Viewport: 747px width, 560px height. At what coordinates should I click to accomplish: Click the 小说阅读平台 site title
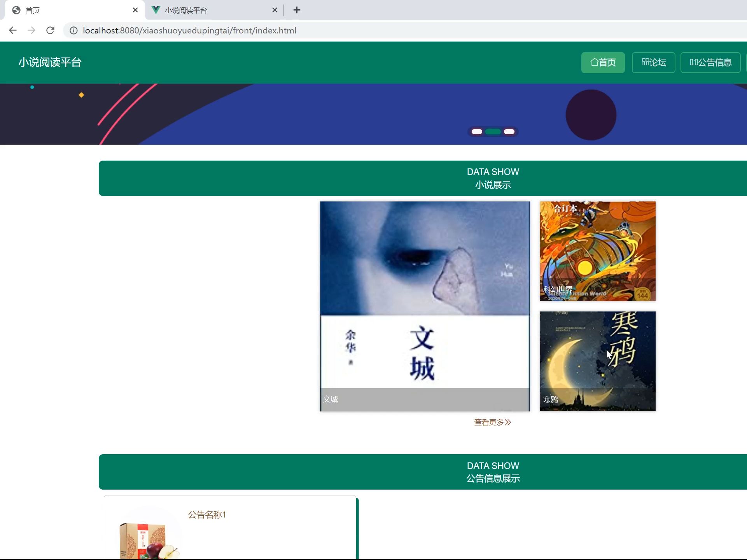pos(50,62)
